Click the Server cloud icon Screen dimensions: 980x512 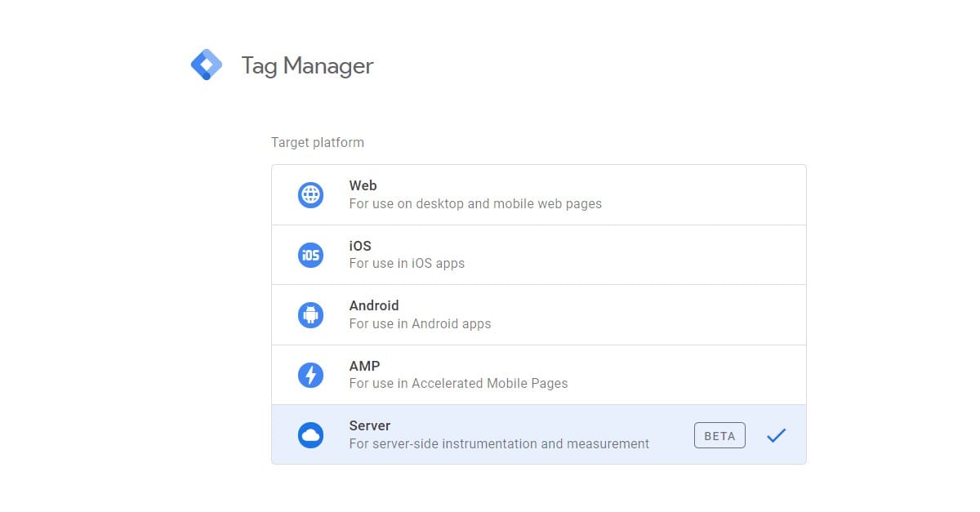[x=310, y=435]
